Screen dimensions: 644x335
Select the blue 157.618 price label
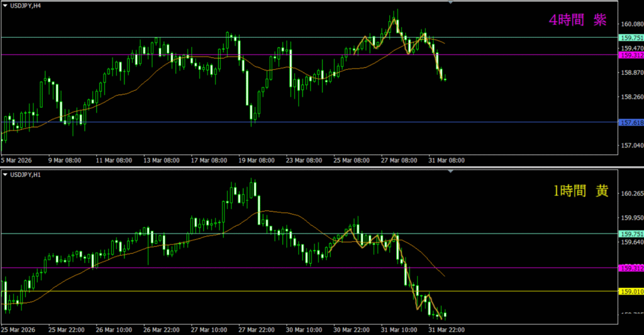(631, 123)
